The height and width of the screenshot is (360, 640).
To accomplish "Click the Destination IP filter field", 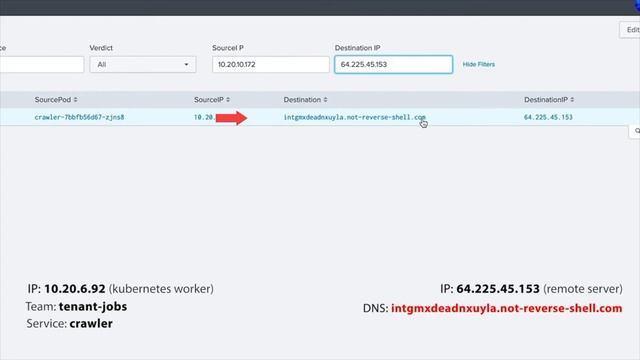I will tap(393, 64).
